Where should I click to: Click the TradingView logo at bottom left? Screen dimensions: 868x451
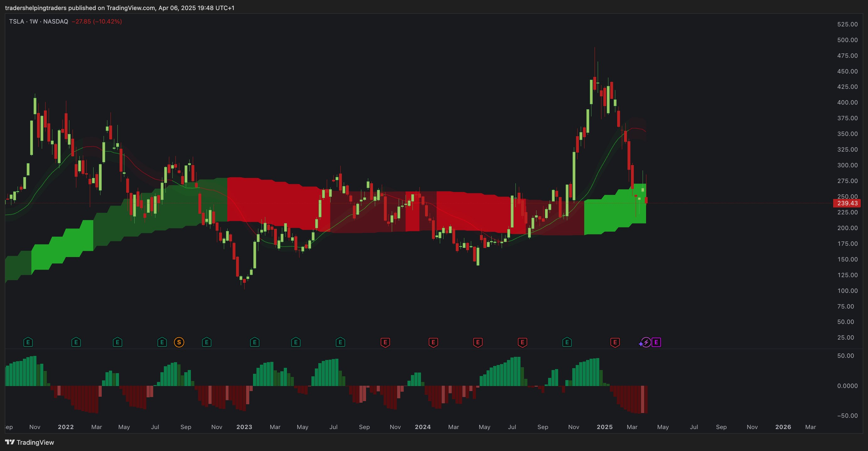pos(30,442)
